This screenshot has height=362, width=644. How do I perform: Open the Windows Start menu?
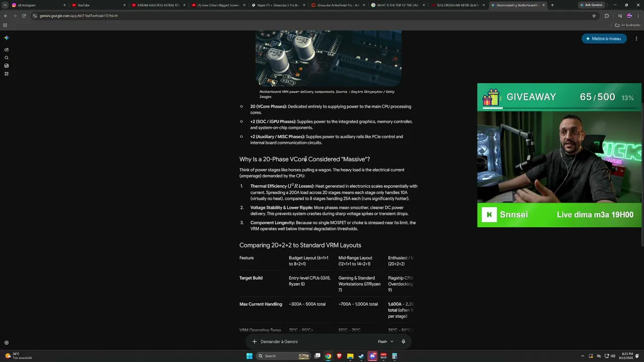(249, 356)
